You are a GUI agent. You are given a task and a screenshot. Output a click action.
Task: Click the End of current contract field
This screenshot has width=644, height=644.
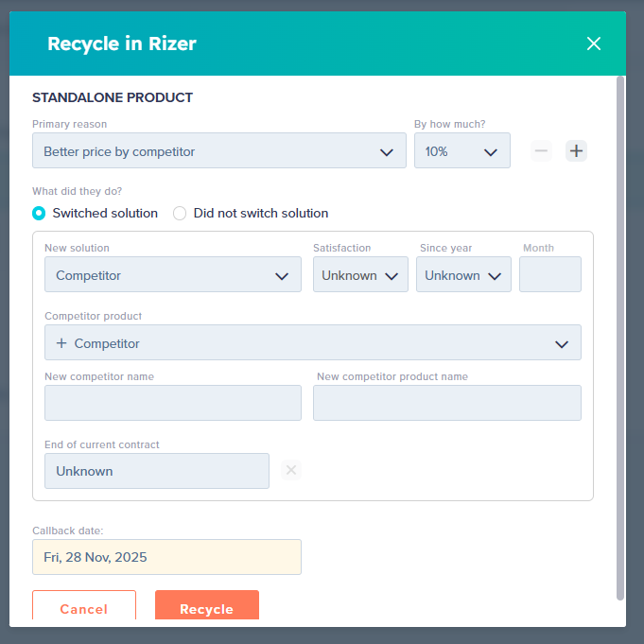click(x=156, y=471)
